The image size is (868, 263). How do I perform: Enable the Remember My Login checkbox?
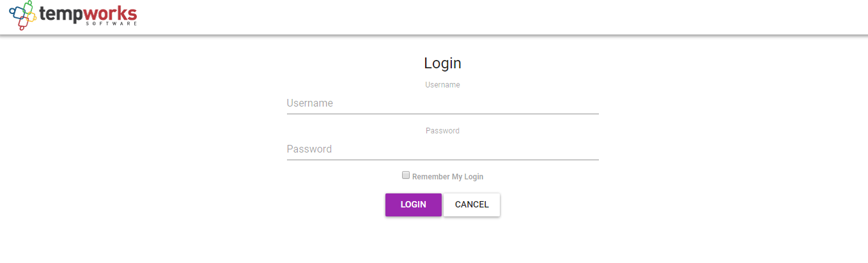(x=405, y=175)
